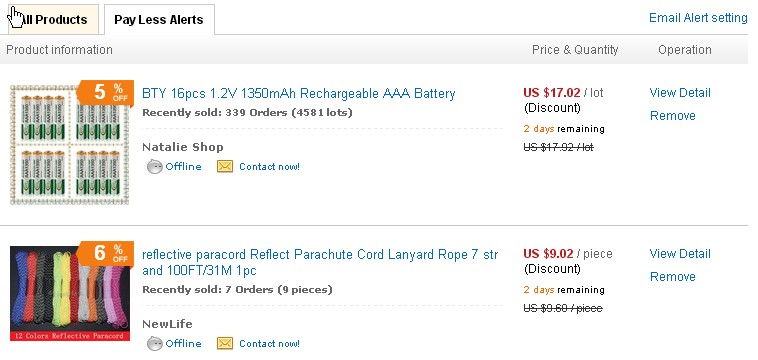Screen dimensions: 758x360
Task: View Detail for the AAA battery item
Action: tap(680, 93)
